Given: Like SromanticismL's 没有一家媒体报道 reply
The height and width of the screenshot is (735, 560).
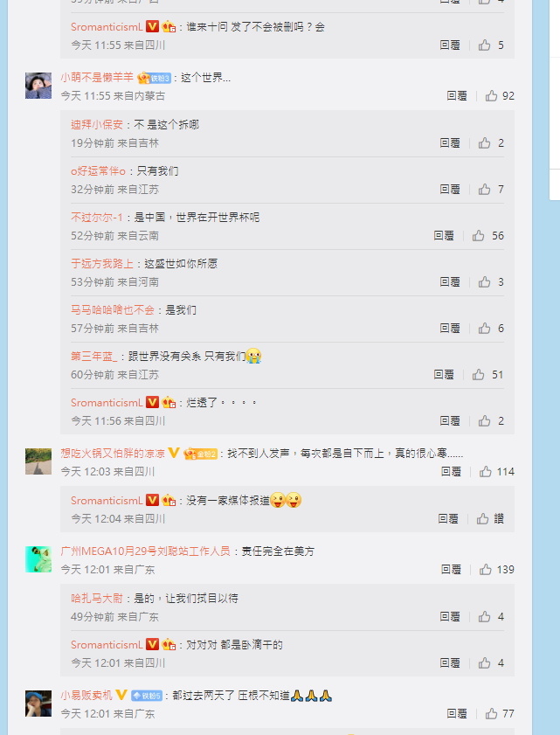Looking at the screenshot, I should (490, 518).
